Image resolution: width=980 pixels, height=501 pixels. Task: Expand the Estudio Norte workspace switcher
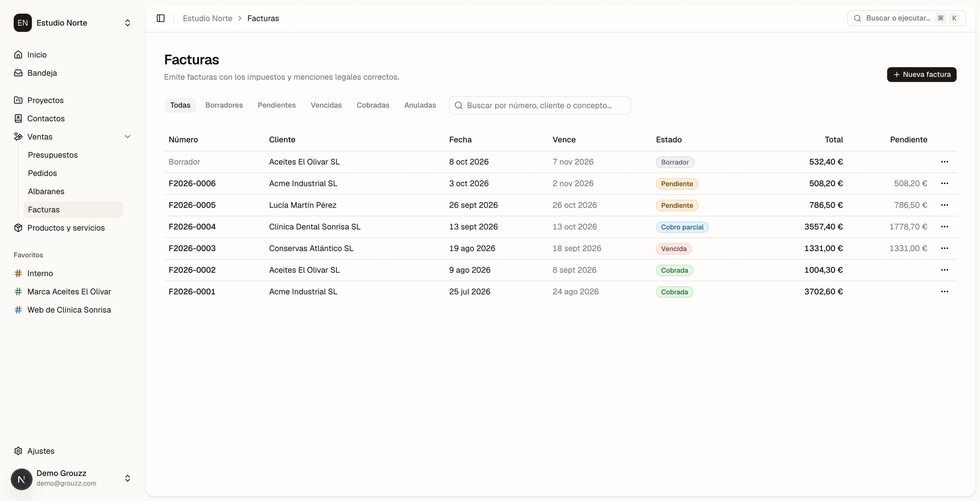(127, 23)
